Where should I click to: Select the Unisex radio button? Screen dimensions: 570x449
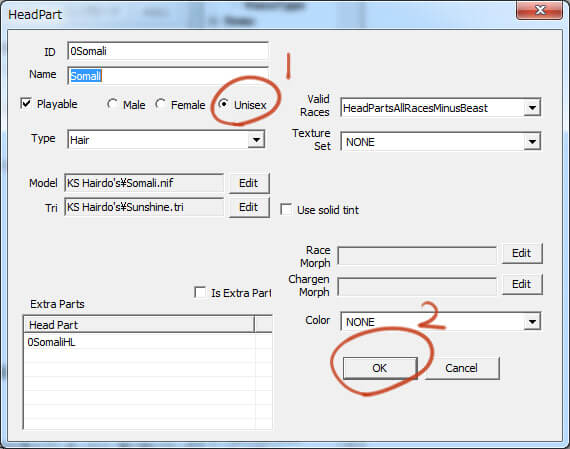[224, 105]
